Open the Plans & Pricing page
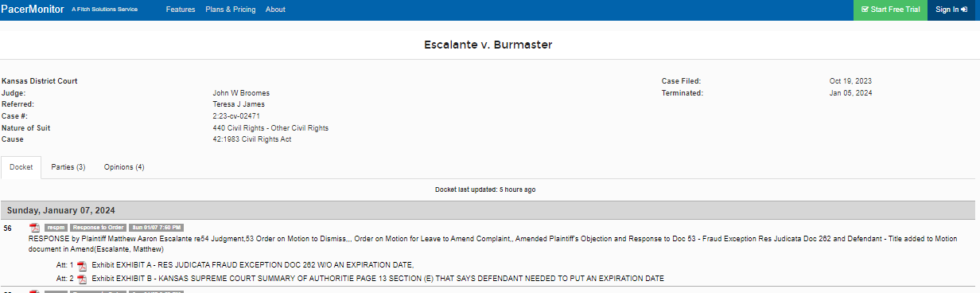Screen dimensions: 980x293 pos(230,10)
